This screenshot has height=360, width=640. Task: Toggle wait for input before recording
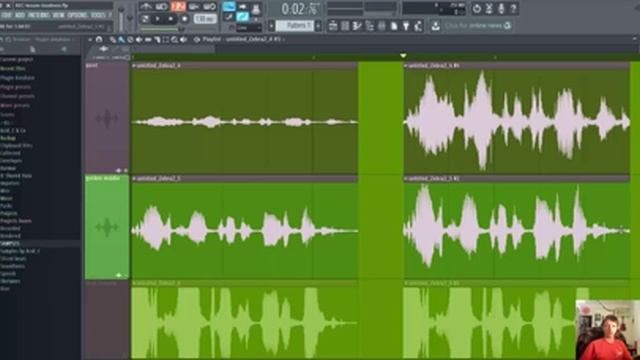click(x=162, y=7)
